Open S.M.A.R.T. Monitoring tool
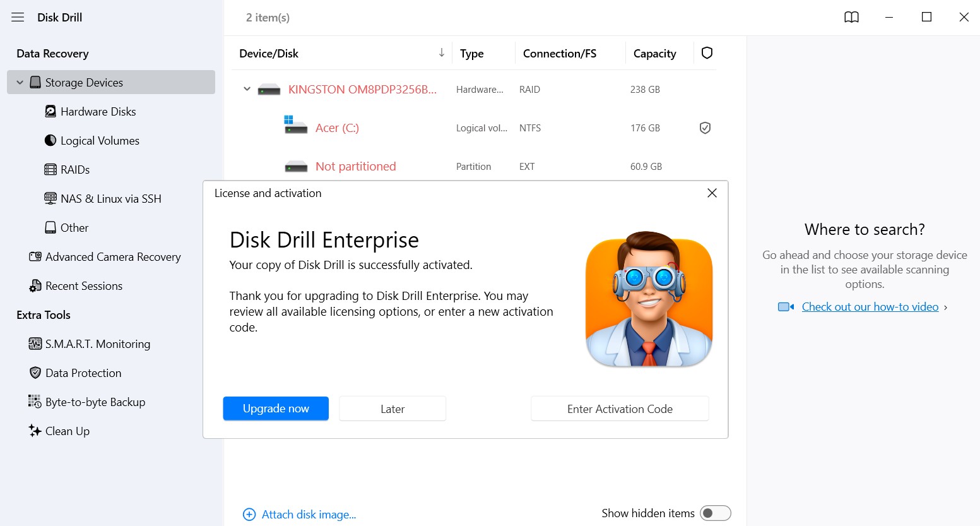The height and width of the screenshot is (526, 980). pos(97,344)
